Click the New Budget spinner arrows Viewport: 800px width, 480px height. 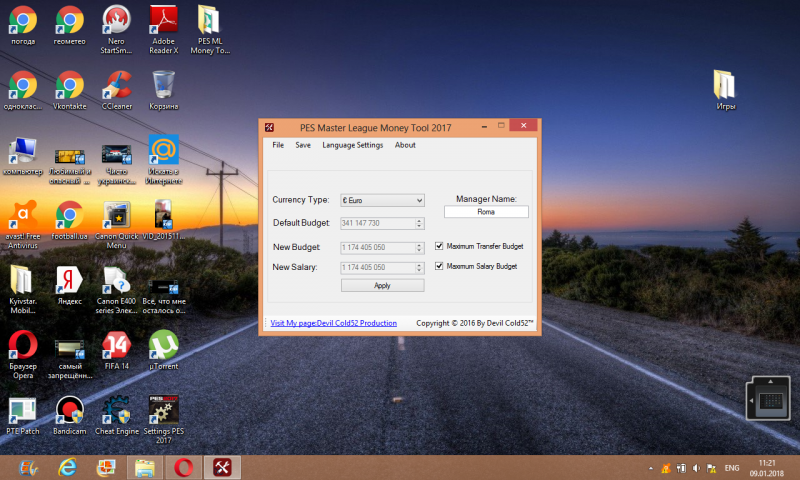pyautogui.click(x=419, y=247)
